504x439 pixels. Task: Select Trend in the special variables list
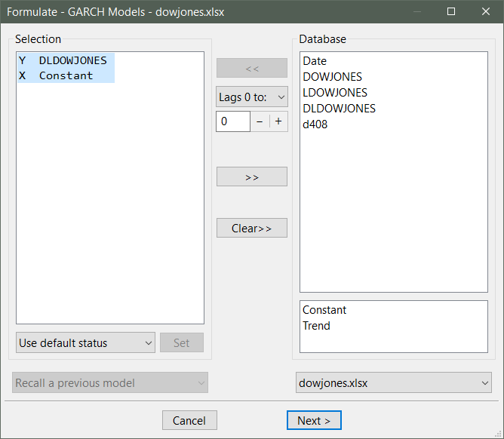pyautogui.click(x=316, y=326)
